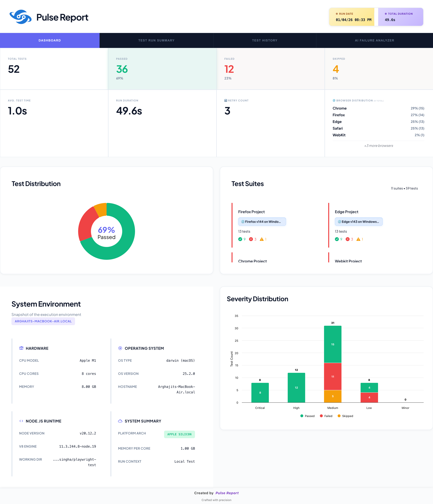The width and height of the screenshot is (433, 504).
Task: Click the Hardware section icon
Action: [21, 348]
